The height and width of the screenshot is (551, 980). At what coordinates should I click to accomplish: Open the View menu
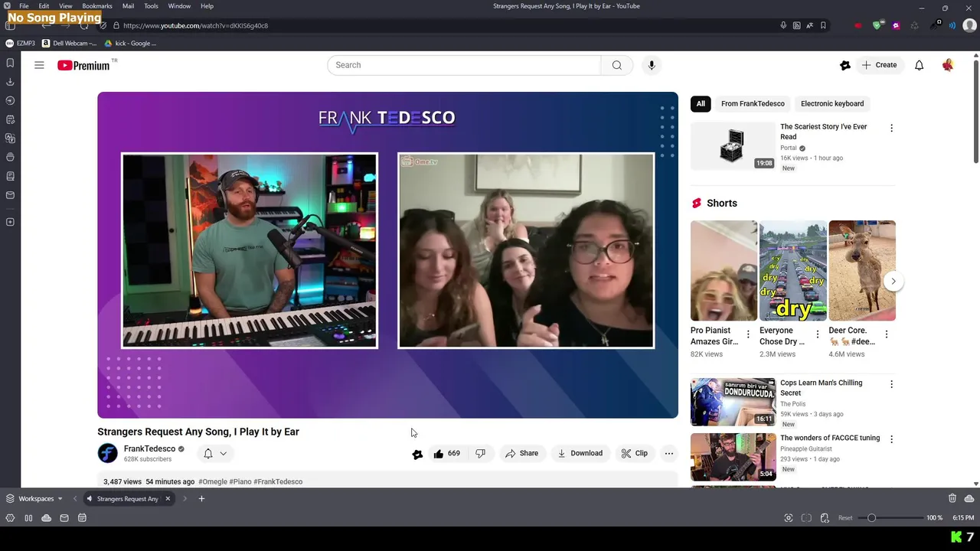tap(66, 6)
